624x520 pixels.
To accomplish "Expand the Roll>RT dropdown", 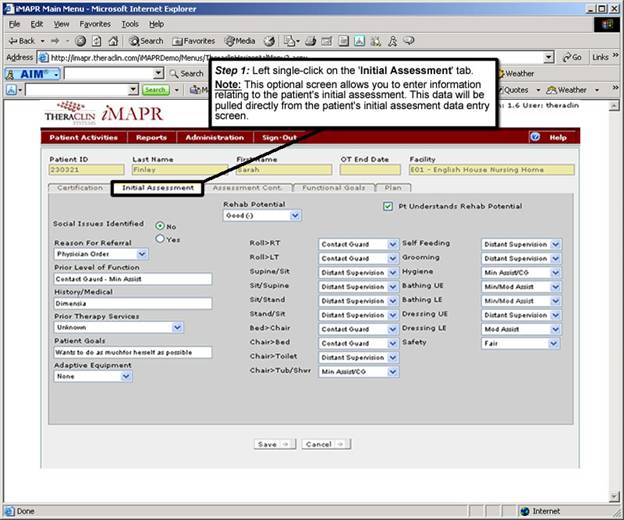I will tap(392, 244).
